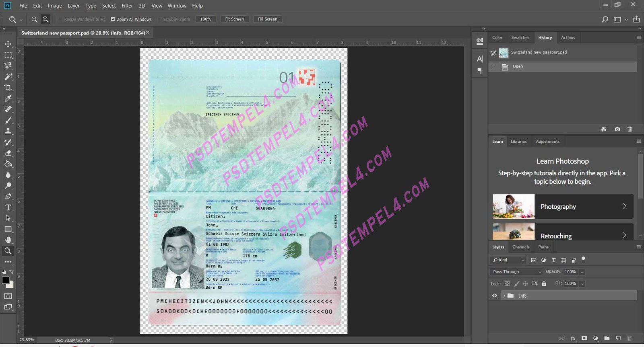The width and height of the screenshot is (644, 347).
Task: Open the Photography tutorial card
Action: (x=563, y=206)
